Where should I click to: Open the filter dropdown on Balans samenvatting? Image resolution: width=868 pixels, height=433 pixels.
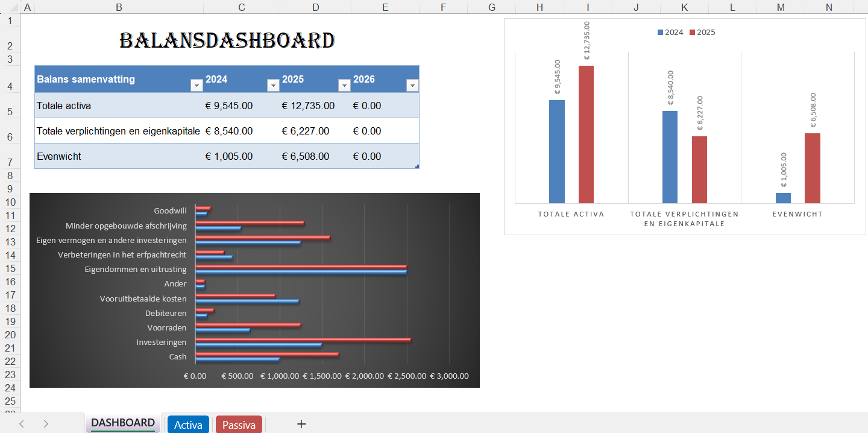point(197,85)
